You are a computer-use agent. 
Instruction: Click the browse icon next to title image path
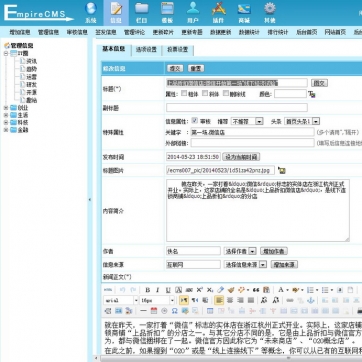pyautogui.click(x=281, y=170)
